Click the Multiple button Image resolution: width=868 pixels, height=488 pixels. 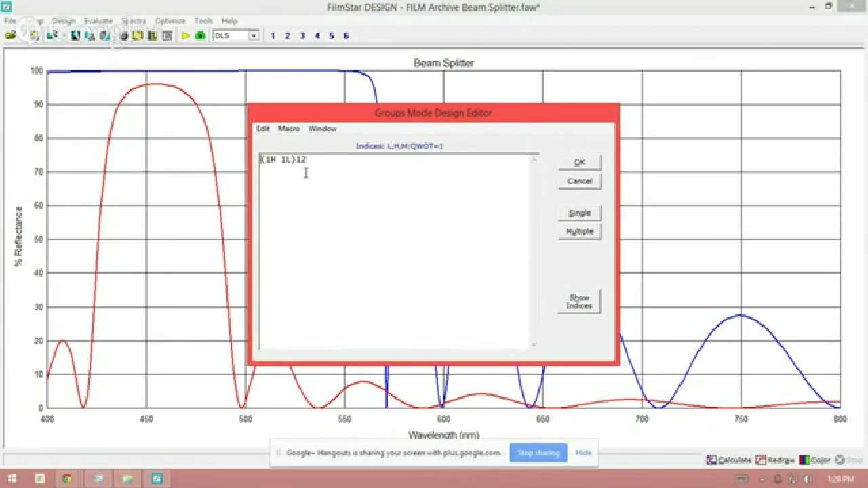pos(580,231)
